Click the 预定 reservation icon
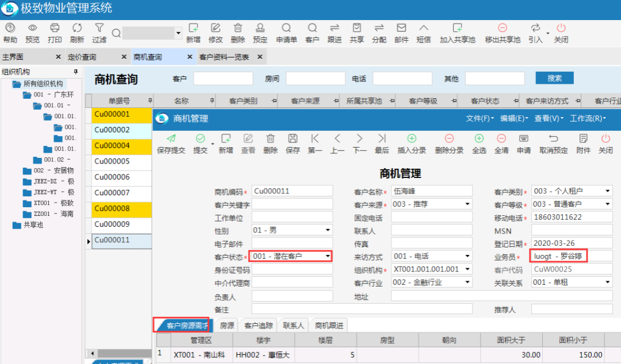This screenshot has width=621, height=364. click(260, 28)
